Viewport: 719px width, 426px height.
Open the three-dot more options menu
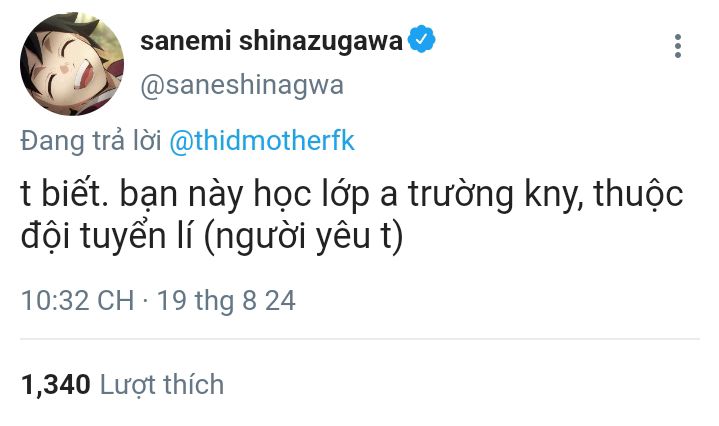pos(678,46)
